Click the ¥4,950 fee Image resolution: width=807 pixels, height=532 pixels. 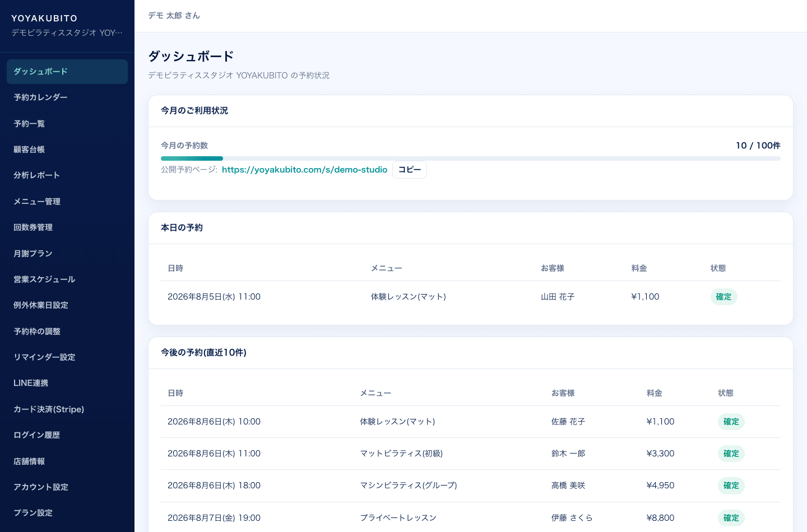tap(660, 486)
